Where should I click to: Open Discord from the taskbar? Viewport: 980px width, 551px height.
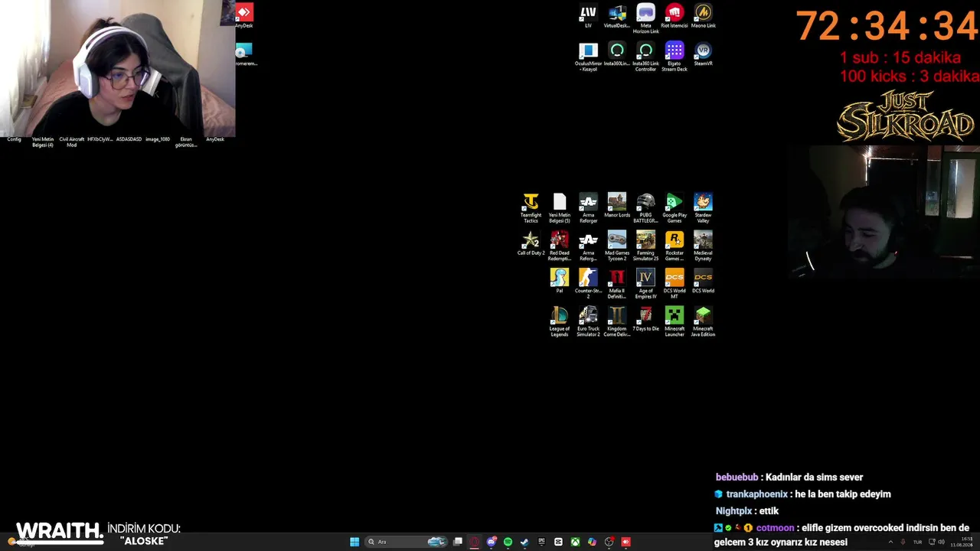pos(492,542)
